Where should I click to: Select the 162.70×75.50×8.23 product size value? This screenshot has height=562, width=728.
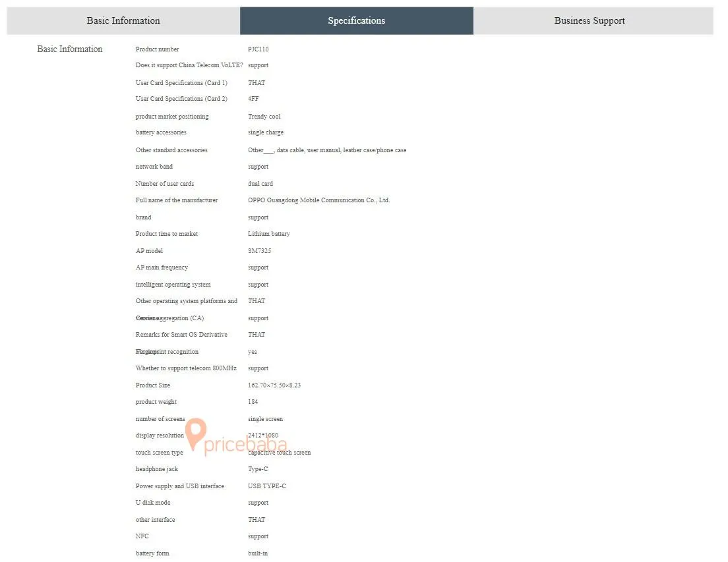click(274, 385)
